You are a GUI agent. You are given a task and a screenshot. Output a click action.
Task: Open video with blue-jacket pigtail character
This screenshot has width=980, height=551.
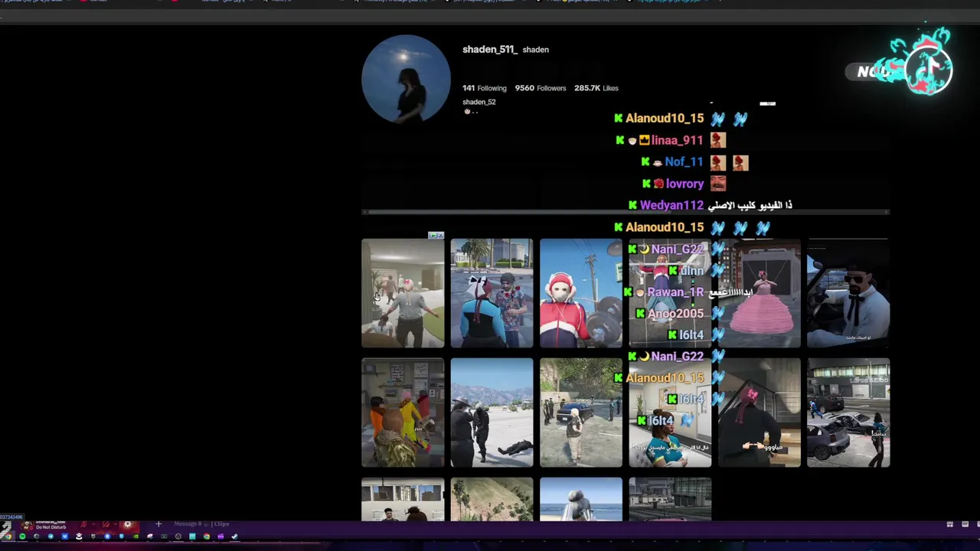click(492, 293)
